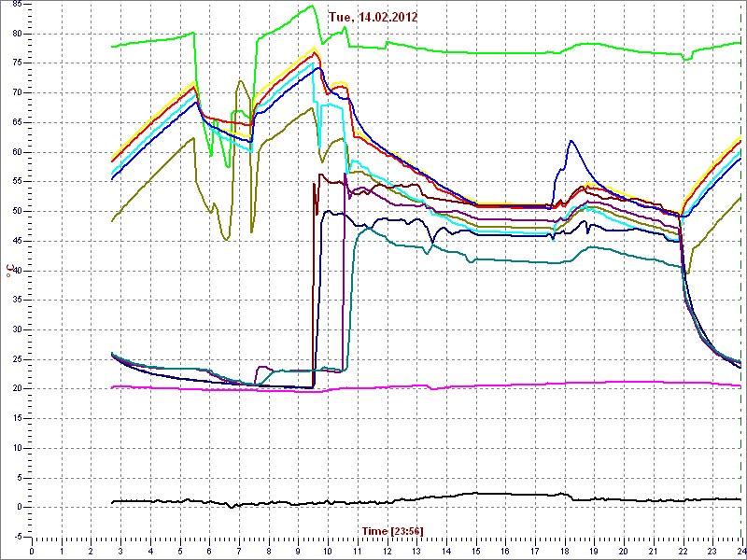Click the 55 tick on temperature axis
Screen dimensions: 747x560
tap(17, 182)
